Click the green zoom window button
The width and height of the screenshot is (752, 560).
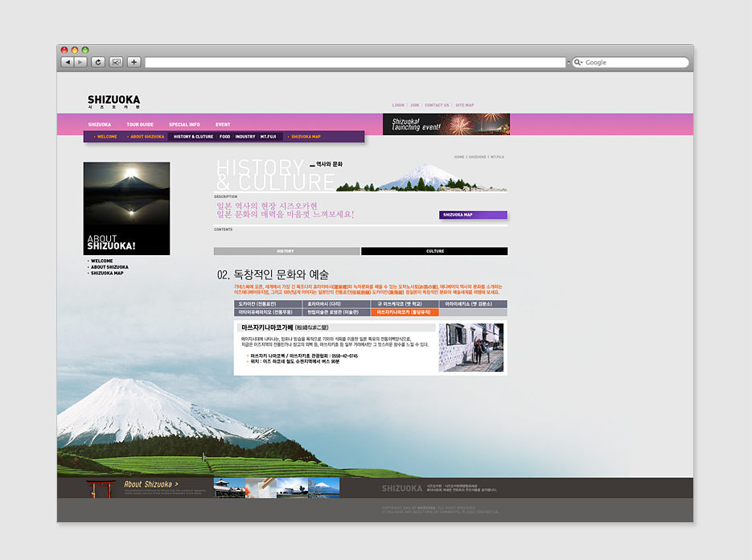pos(85,50)
